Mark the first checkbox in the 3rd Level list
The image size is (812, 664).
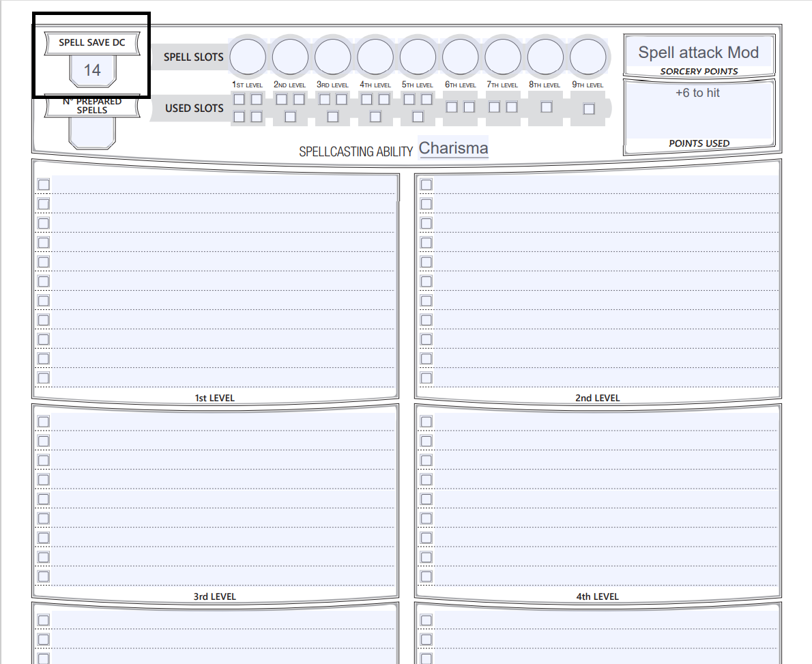pyautogui.click(x=43, y=422)
